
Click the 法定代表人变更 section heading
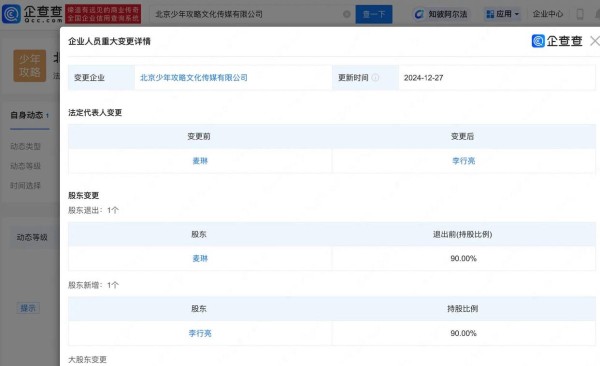coord(95,113)
